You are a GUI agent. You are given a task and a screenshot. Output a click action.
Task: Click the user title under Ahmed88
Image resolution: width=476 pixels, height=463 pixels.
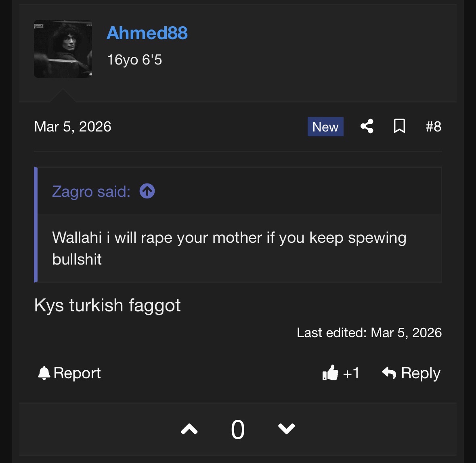[134, 60]
